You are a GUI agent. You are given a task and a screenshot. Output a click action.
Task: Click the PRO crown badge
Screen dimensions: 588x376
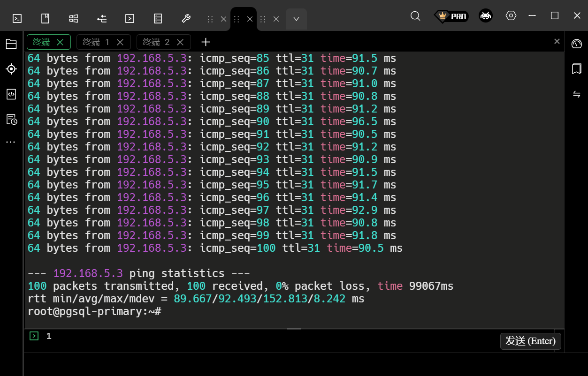tap(451, 16)
